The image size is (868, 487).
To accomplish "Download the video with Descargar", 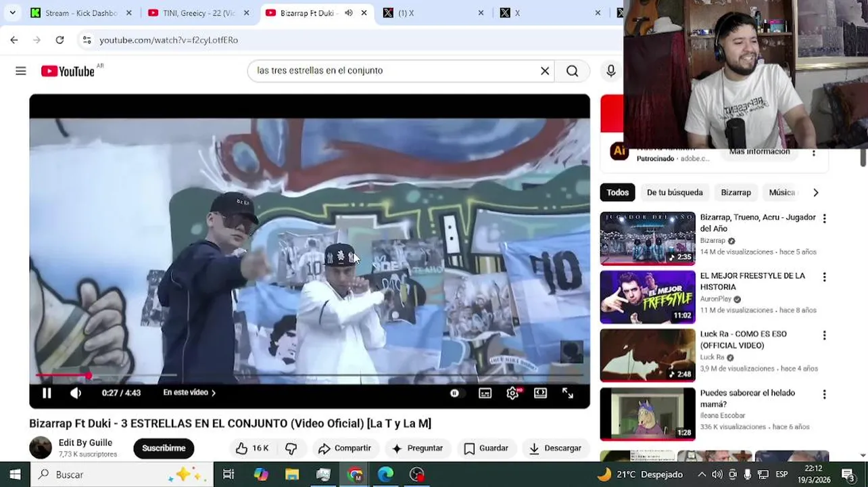I will [555, 448].
